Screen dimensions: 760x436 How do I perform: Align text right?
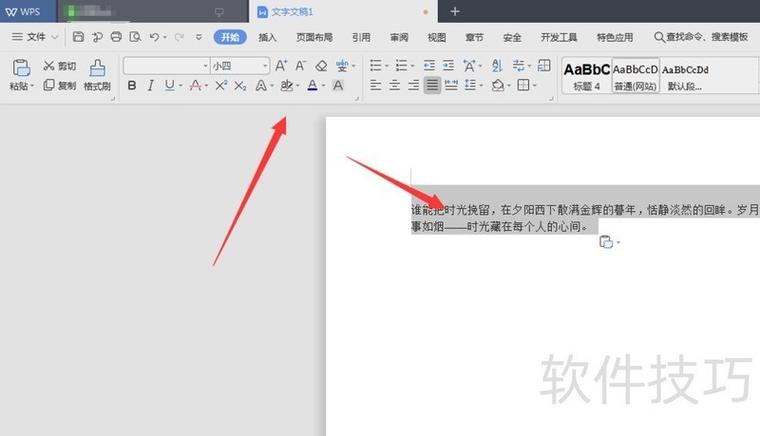(413, 86)
